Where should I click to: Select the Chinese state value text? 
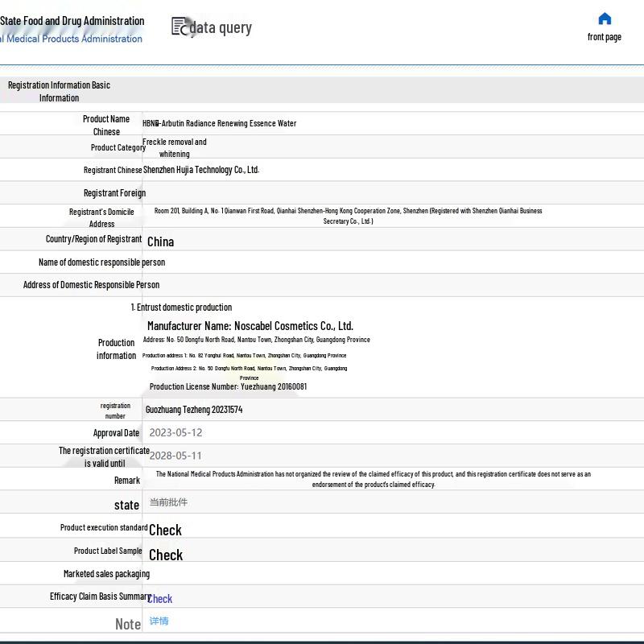[168, 502]
